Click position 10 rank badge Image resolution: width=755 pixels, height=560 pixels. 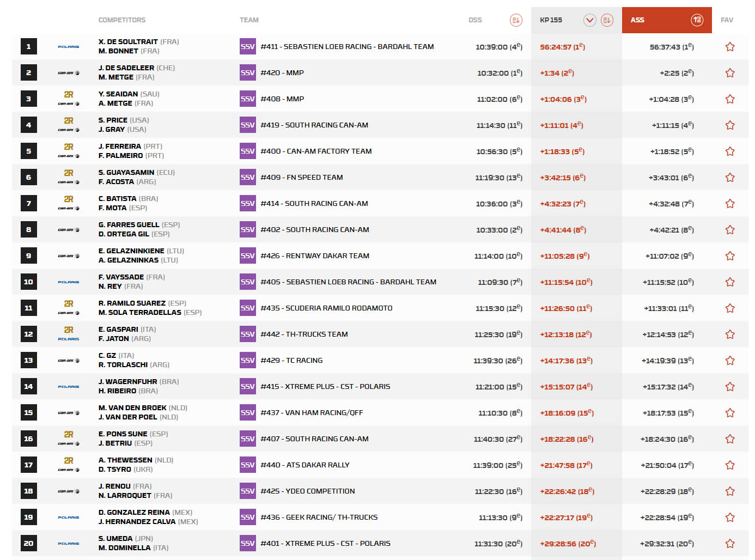point(28,282)
